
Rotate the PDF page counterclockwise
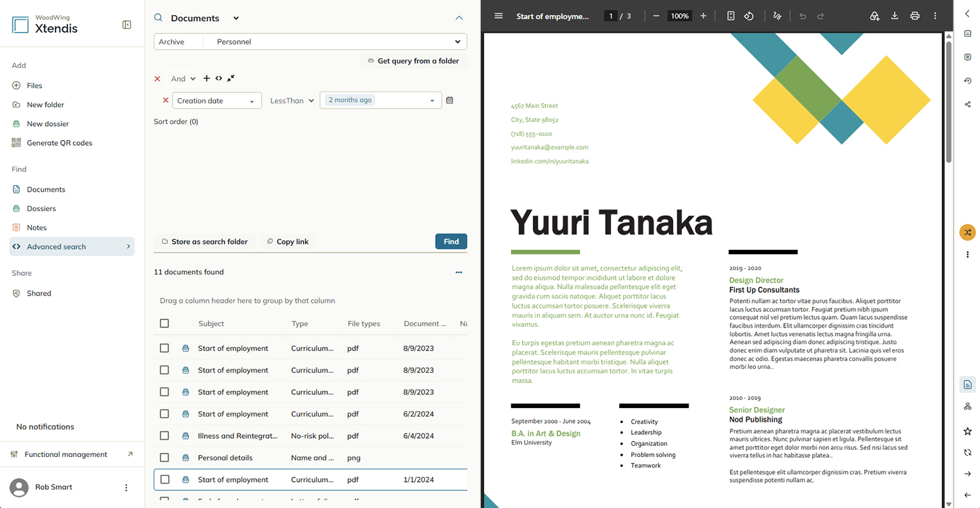tap(749, 16)
